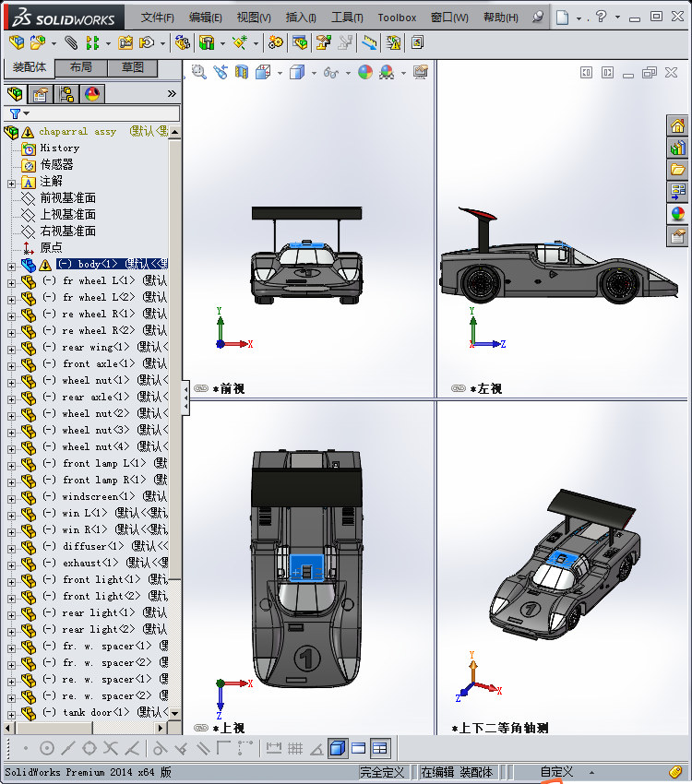The width and height of the screenshot is (692, 784).
Task: Click the feature tree vertical scrollbar down arrow
Action: coord(174,713)
